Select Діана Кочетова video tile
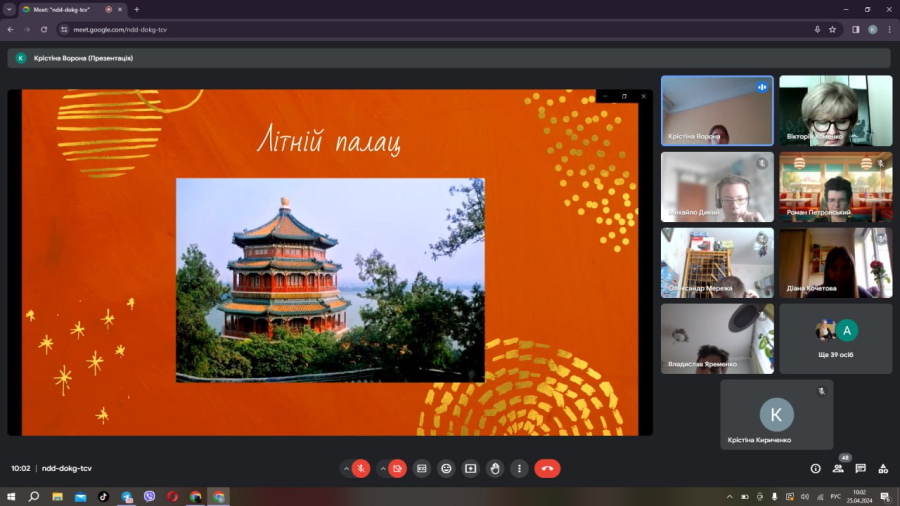 point(836,263)
